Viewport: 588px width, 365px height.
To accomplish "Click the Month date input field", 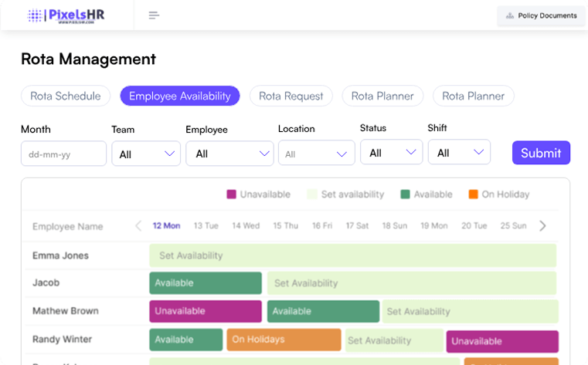I will click(63, 154).
